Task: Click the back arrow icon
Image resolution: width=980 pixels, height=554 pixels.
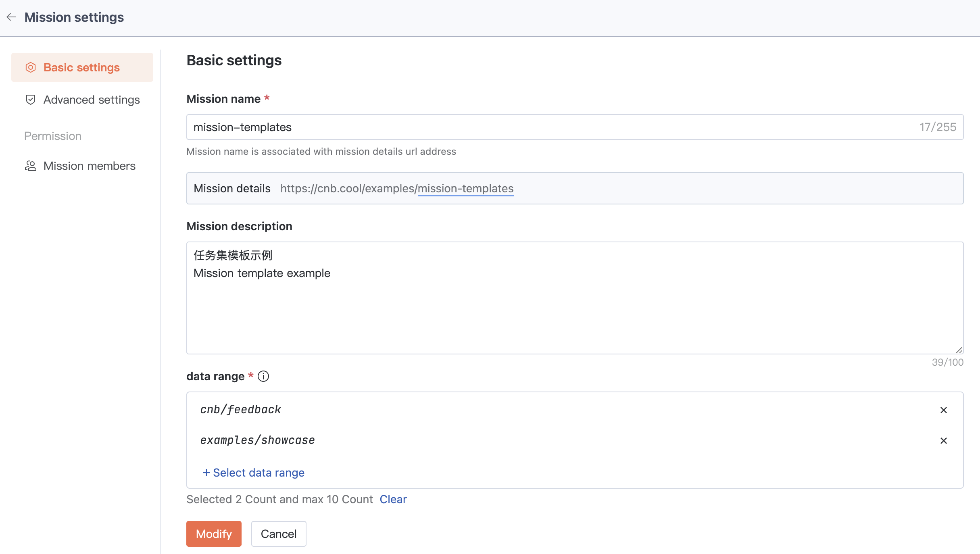Action: (11, 17)
